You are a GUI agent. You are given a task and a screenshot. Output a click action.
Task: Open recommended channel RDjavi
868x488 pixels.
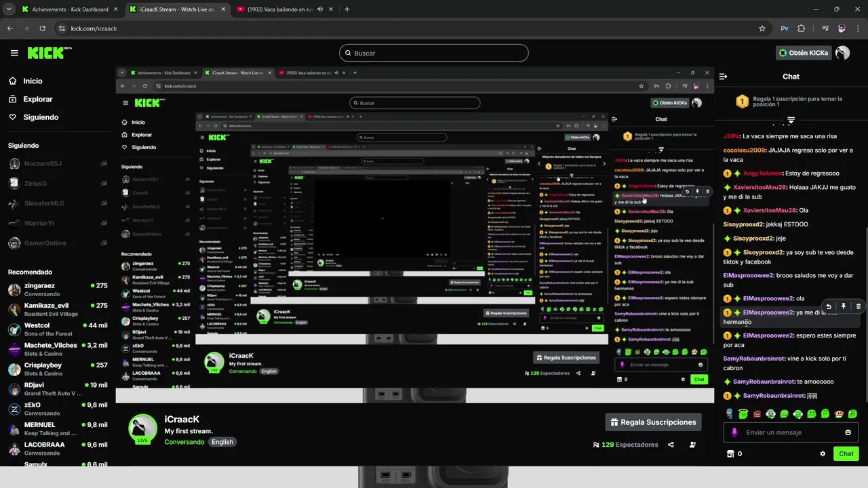[58, 389]
